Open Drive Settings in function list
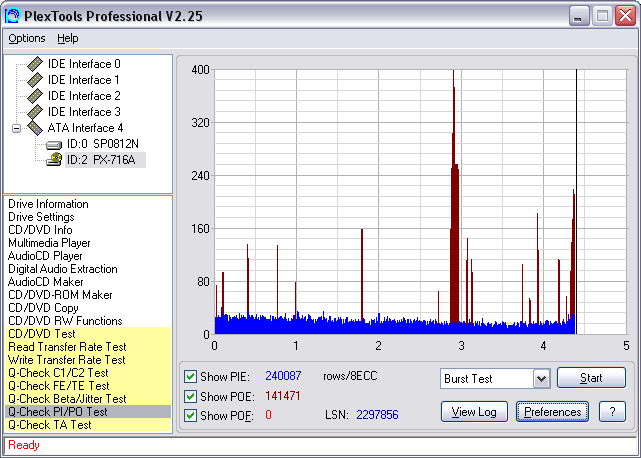Viewport: 641px width, 458px height. click(41, 217)
